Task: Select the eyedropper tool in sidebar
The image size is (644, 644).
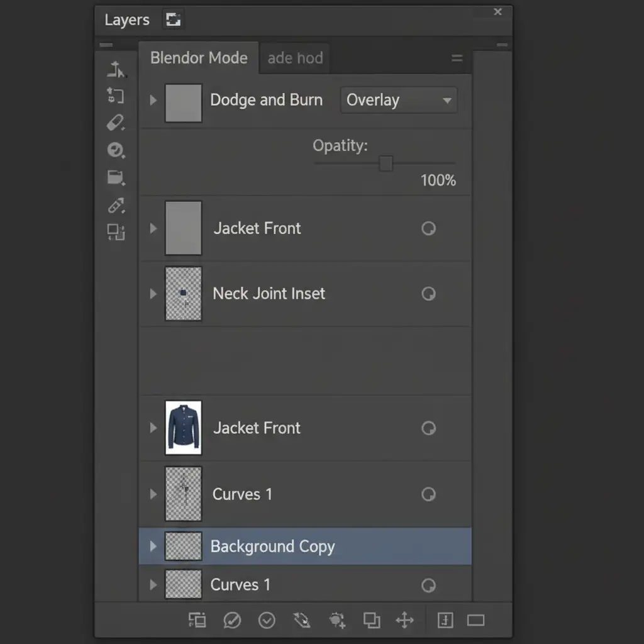Action: point(116,205)
